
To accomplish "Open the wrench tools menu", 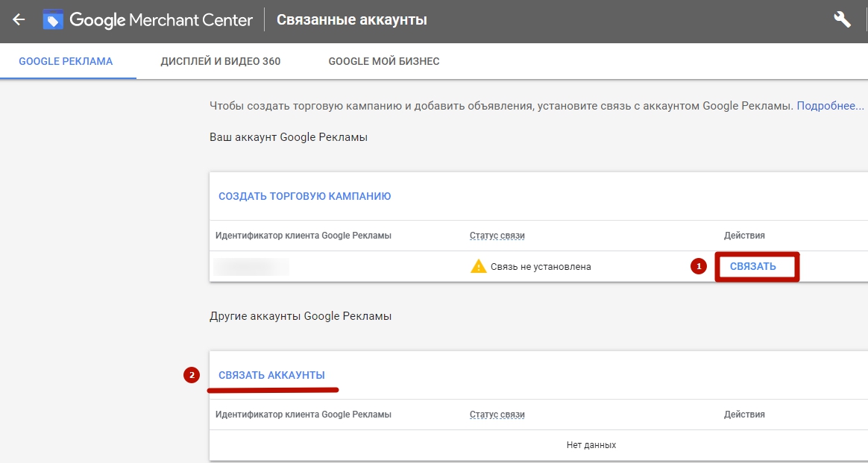I will [x=842, y=20].
